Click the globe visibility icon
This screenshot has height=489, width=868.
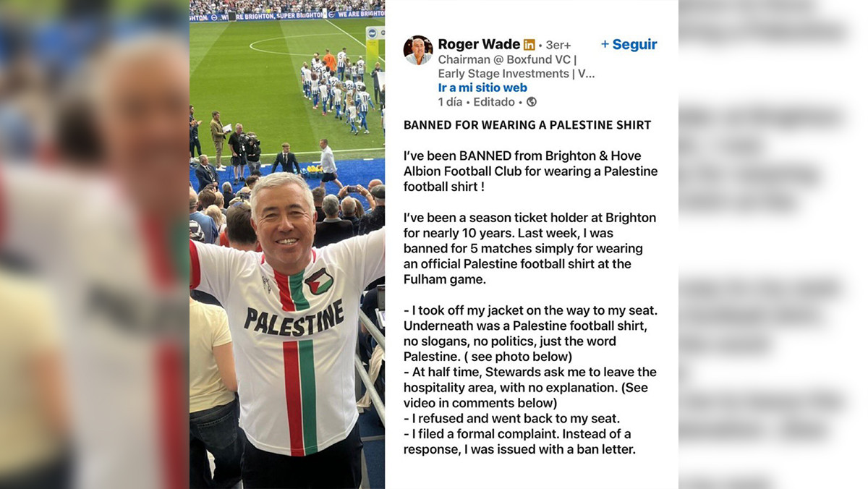(532, 102)
